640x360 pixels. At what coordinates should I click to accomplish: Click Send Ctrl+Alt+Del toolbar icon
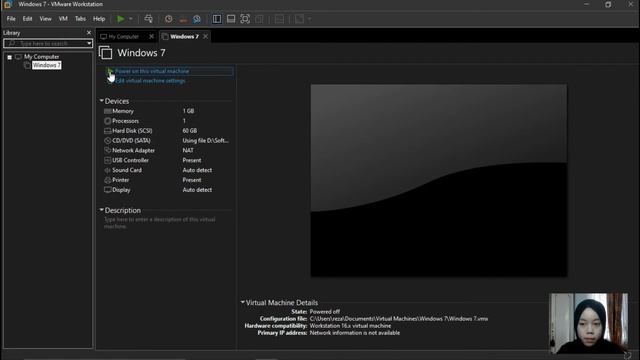tap(149, 19)
